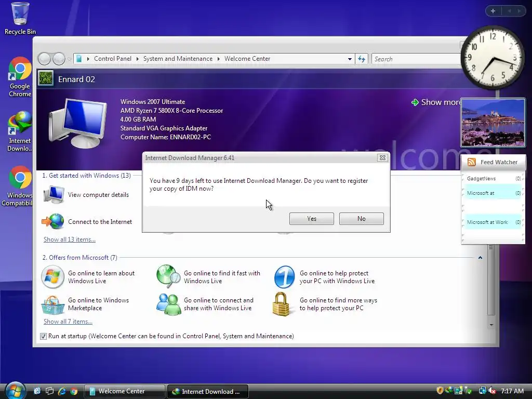Click Switch between windows in Quick Launch
This screenshot has width=532, height=399.
pos(49,391)
